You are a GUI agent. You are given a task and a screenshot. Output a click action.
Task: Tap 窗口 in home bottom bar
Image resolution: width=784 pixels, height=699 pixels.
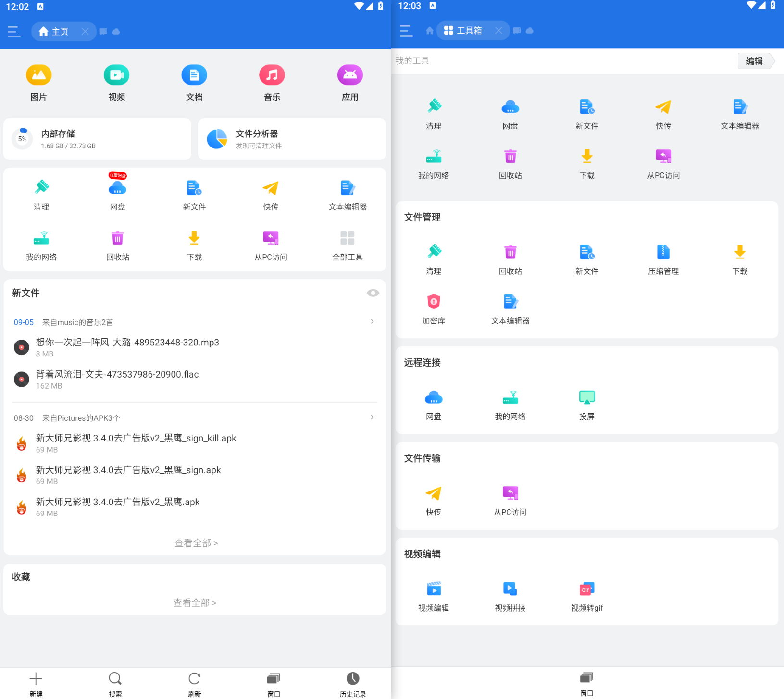point(274,684)
